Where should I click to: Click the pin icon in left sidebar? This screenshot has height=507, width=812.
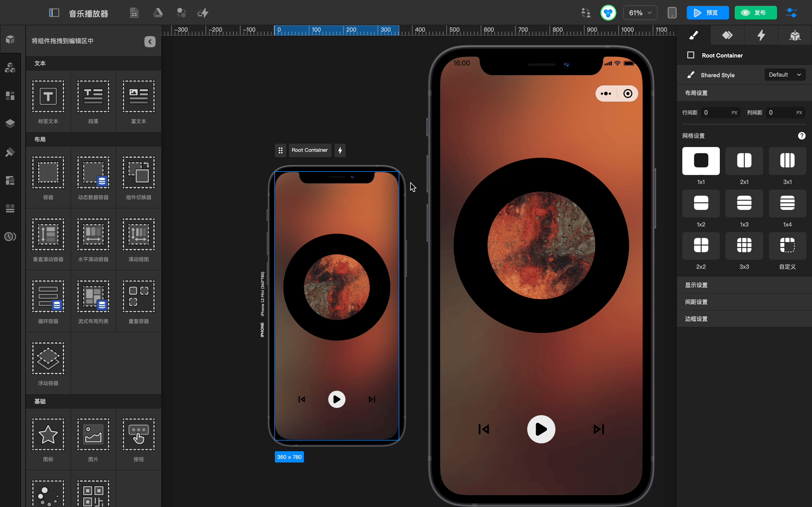coord(10,152)
